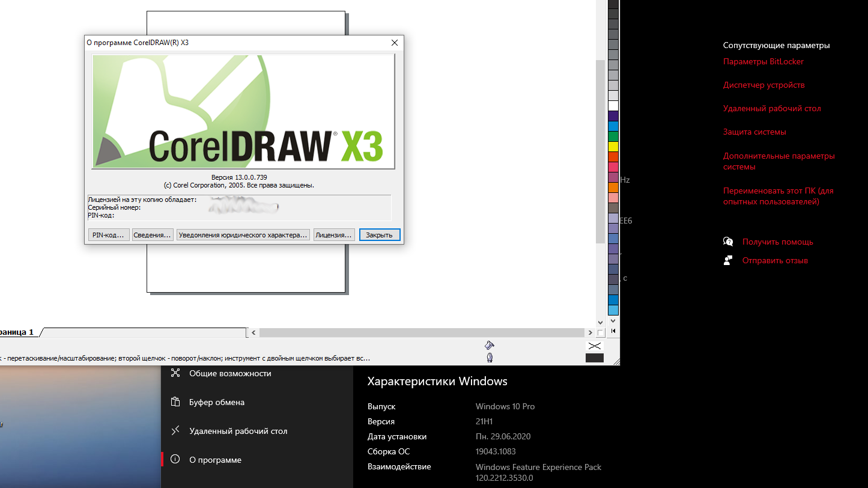Click the Характеристики Windows heading
868x488 pixels.
pos(437,382)
